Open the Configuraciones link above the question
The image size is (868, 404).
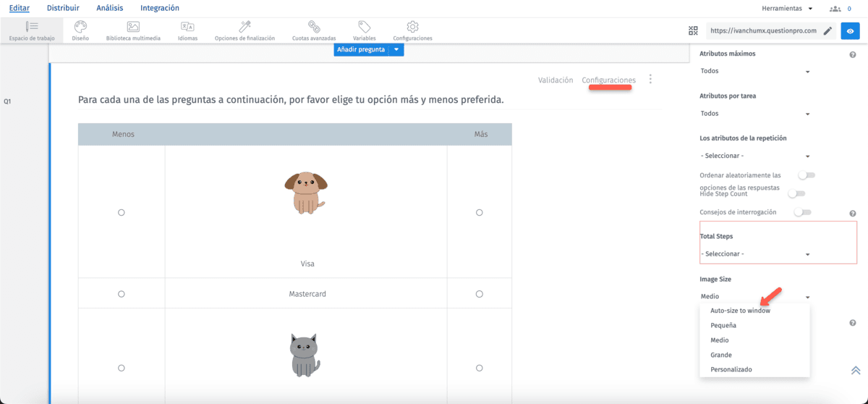click(x=609, y=80)
